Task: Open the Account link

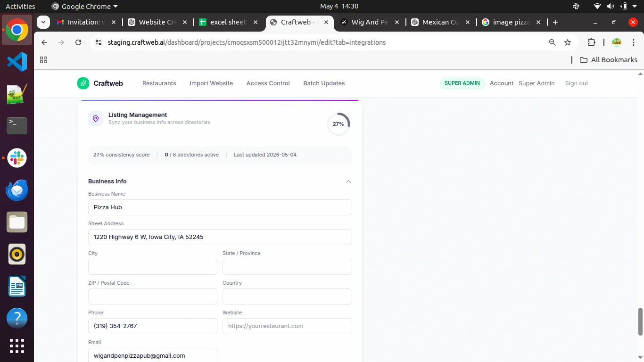Action: pos(502,83)
